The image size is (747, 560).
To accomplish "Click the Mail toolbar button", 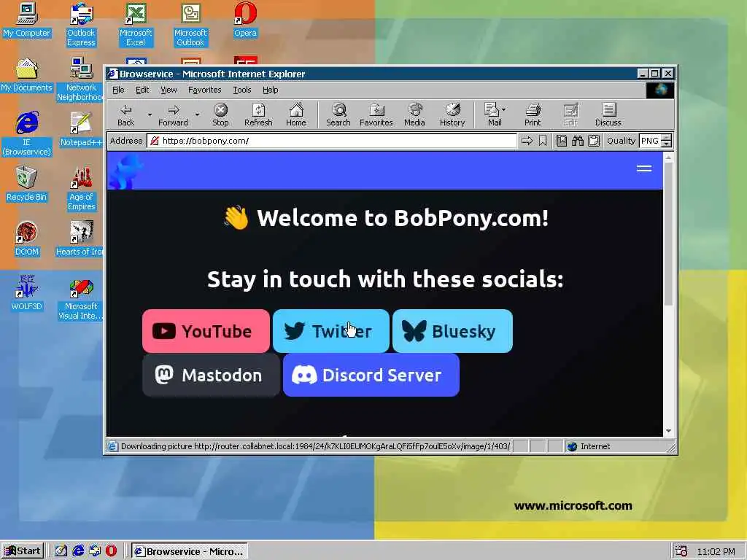I will (492, 115).
